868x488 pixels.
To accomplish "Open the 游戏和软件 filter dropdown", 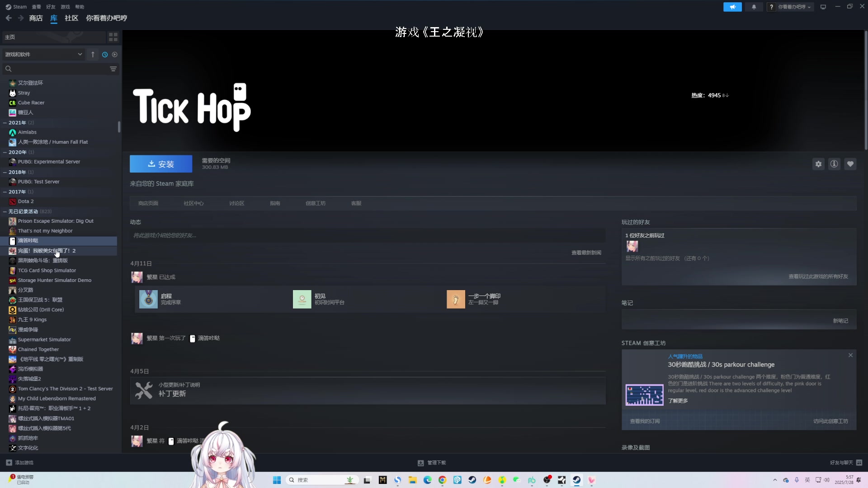I will pyautogui.click(x=43, y=54).
